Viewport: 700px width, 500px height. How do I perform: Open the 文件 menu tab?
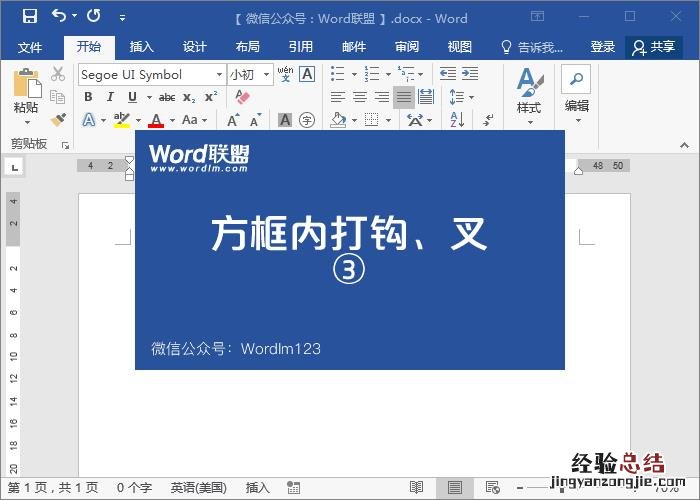(30, 47)
